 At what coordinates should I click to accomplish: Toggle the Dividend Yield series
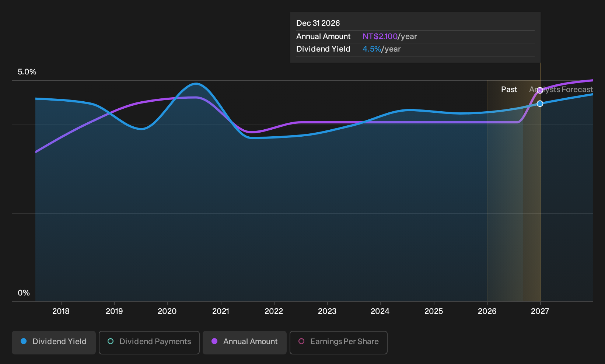(54, 342)
